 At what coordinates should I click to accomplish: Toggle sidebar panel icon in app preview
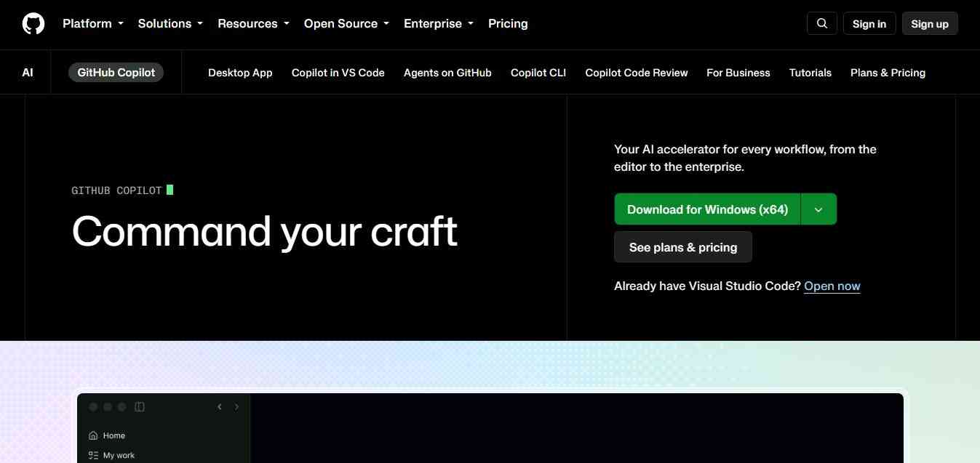pos(140,407)
